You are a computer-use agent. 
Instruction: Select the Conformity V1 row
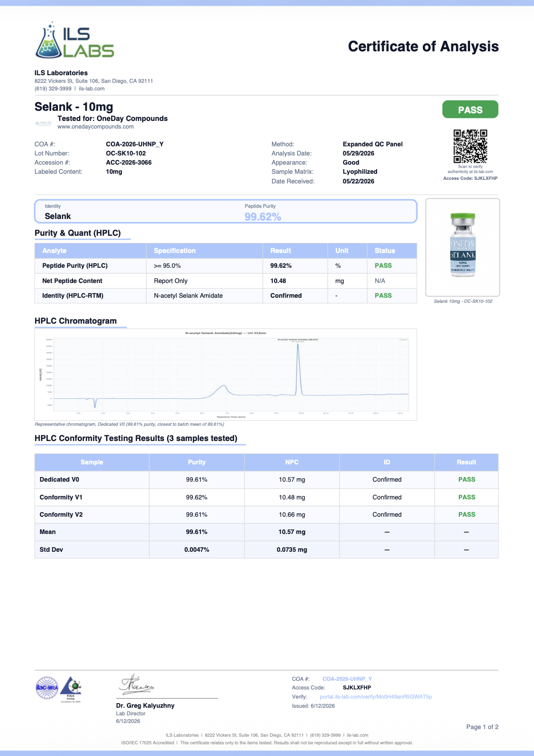pos(266,497)
